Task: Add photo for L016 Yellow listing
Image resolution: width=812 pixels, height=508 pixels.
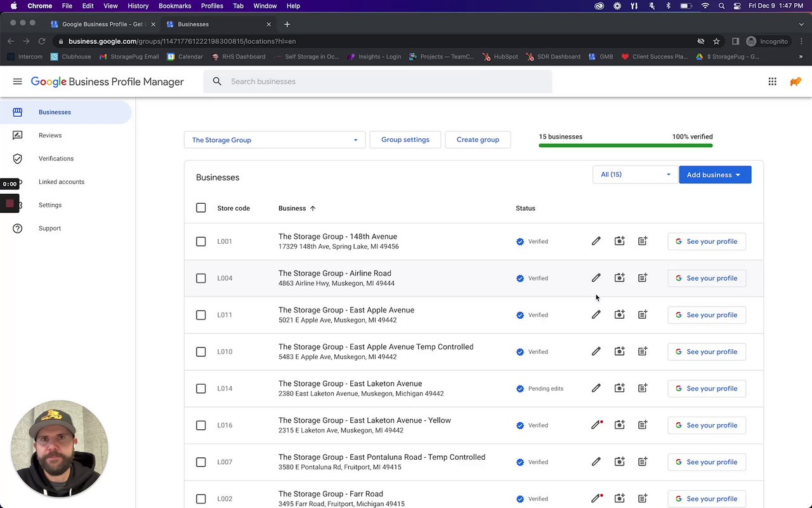Action: pos(620,425)
